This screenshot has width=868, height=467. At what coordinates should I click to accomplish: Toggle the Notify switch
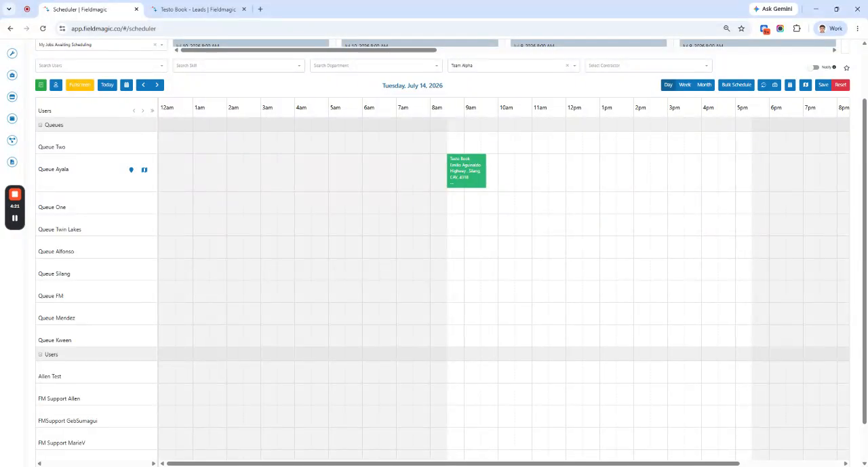pyautogui.click(x=815, y=67)
